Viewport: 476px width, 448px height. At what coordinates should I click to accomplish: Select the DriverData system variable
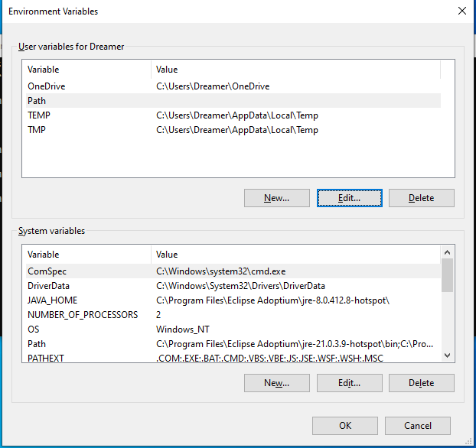click(x=233, y=286)
